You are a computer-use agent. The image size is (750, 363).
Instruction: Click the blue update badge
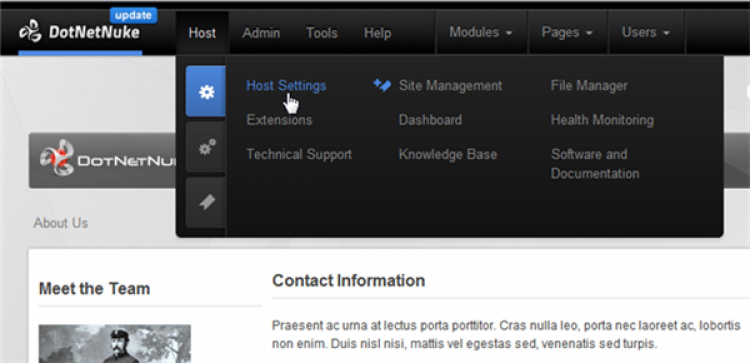(x=133, y=15)
